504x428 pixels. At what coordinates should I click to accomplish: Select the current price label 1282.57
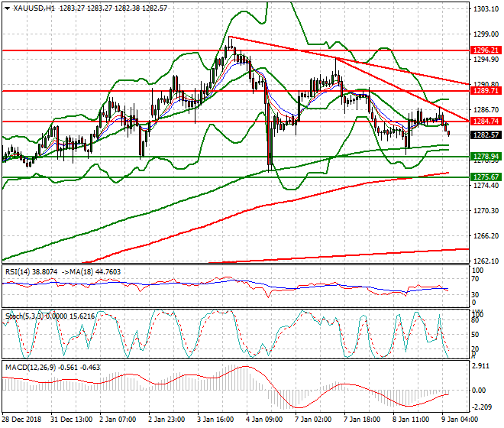pos(486,135)
